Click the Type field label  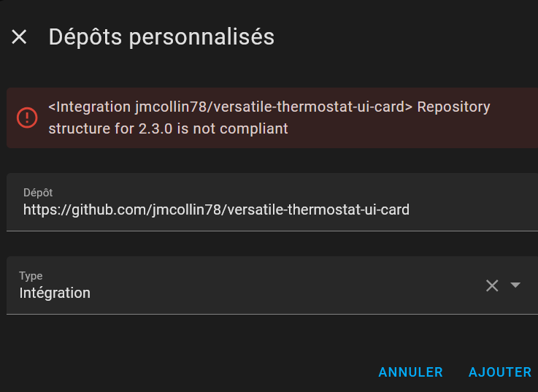[x=31, y=276]
